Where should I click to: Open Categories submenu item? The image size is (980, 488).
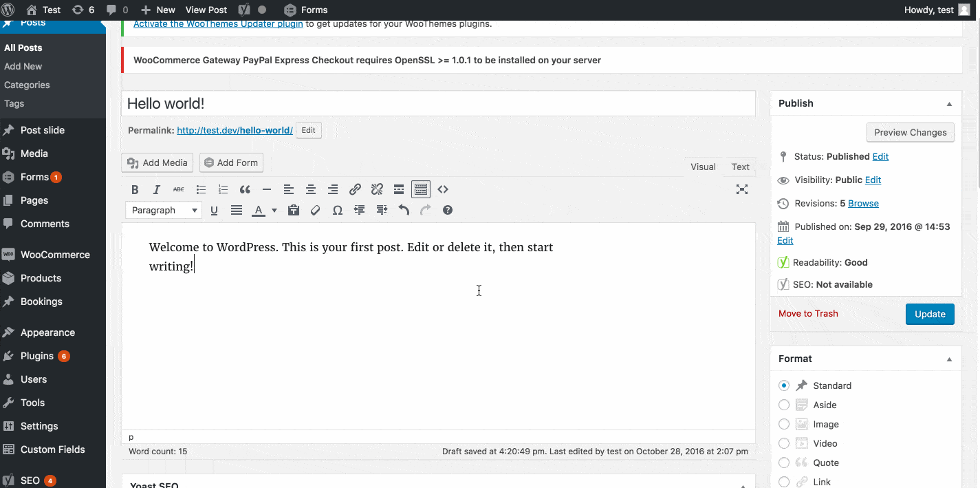click(x=27, y=85)
